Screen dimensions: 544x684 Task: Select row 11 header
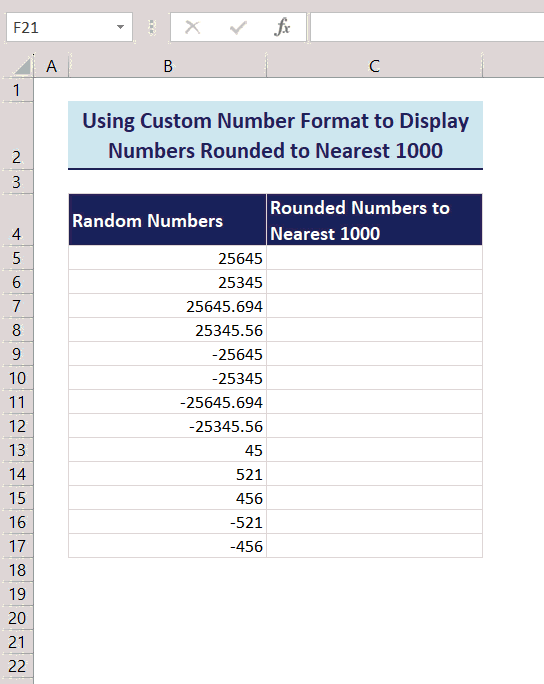coord(17,402)
